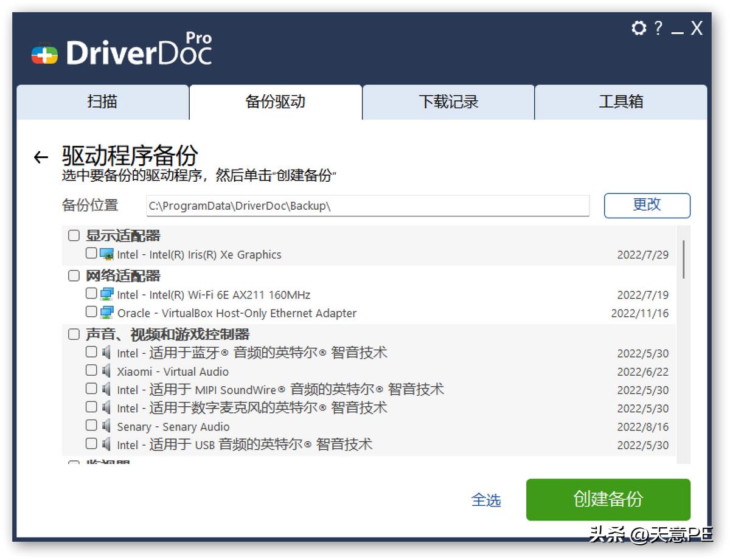The image size is (730, 560).
Task: Check the 数字麦克风 driver checkbox
Action: coord(91,406)
